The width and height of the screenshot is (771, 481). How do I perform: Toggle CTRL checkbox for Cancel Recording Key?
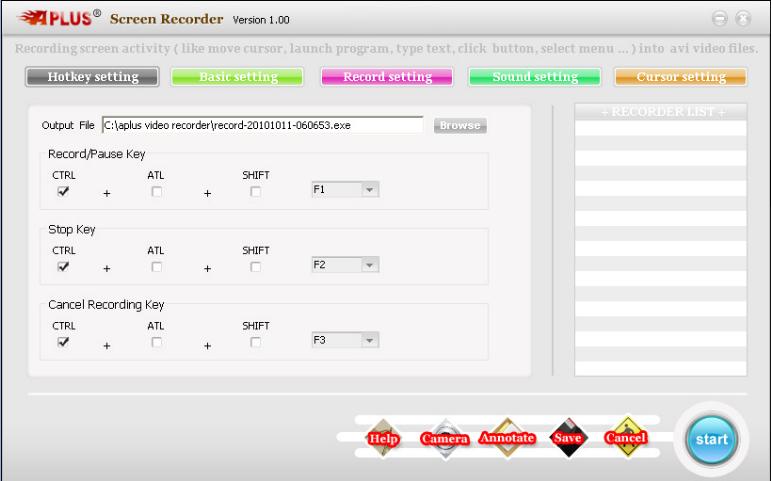[x=63, y=342]
